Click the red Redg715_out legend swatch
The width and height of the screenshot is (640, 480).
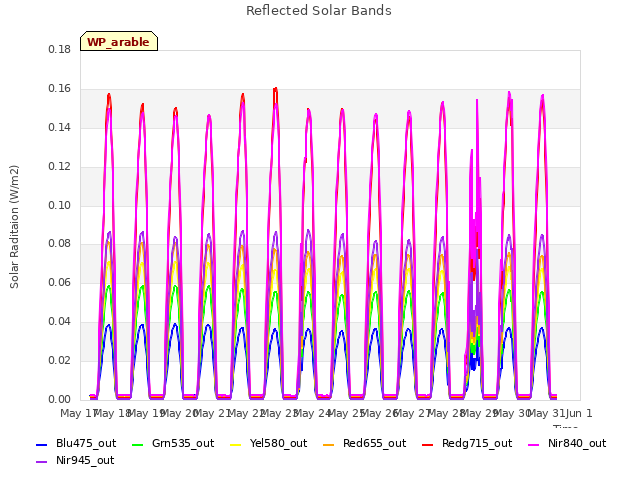(x=428, y=444)
